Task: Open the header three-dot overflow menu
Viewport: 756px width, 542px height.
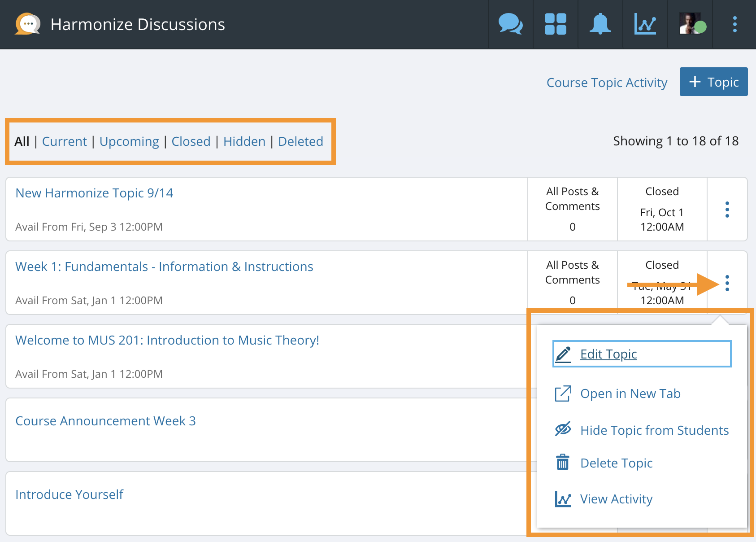Action: pos(734,24)
